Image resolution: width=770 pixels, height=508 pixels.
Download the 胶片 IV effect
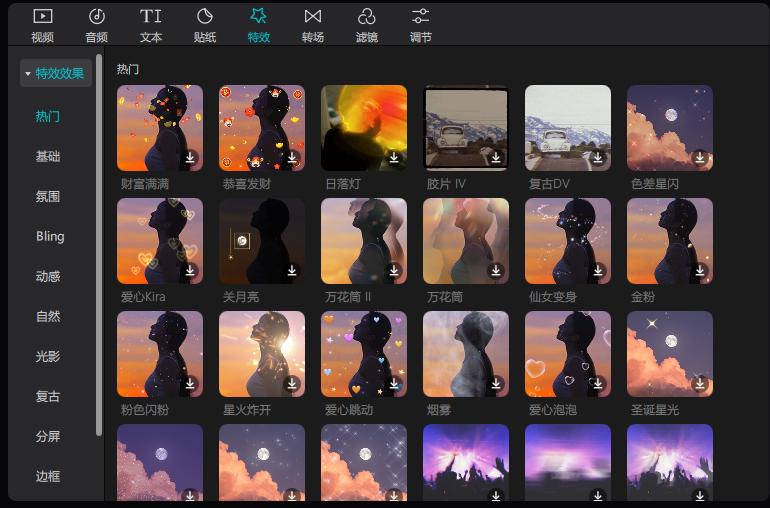click(496, 158)
